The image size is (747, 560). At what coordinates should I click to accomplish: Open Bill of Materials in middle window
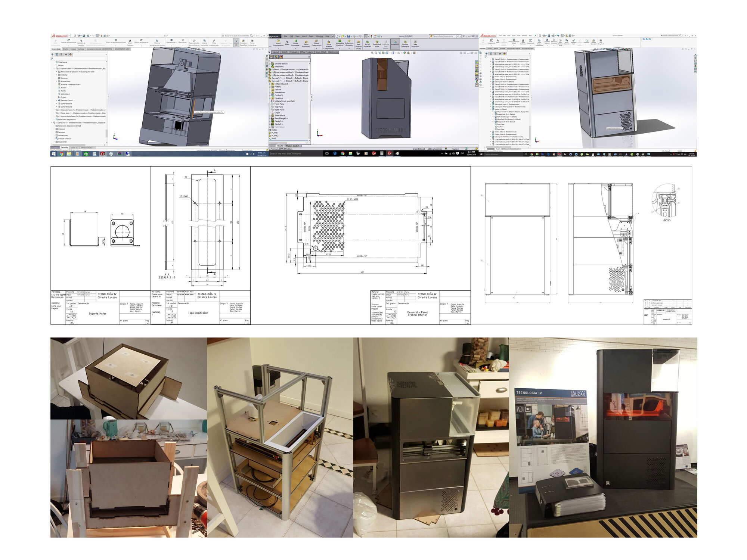click(x=367, y=44)
